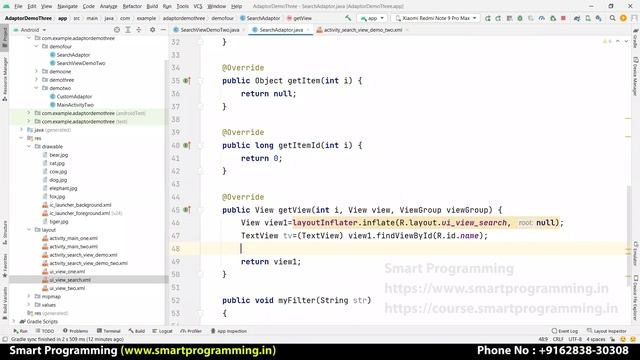Open Search Everywhere magnifier icon
This screenshot has height=360, width=640.
(612, 18)
